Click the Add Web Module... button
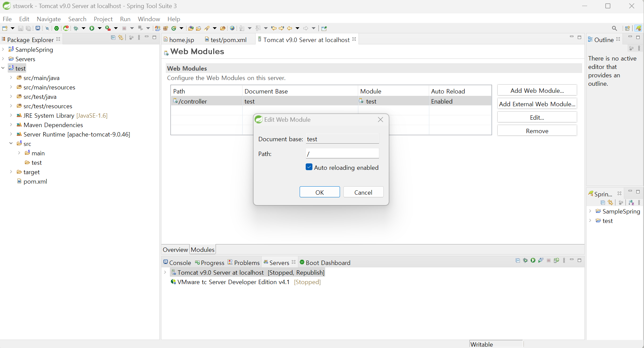 tap(537, 90)
